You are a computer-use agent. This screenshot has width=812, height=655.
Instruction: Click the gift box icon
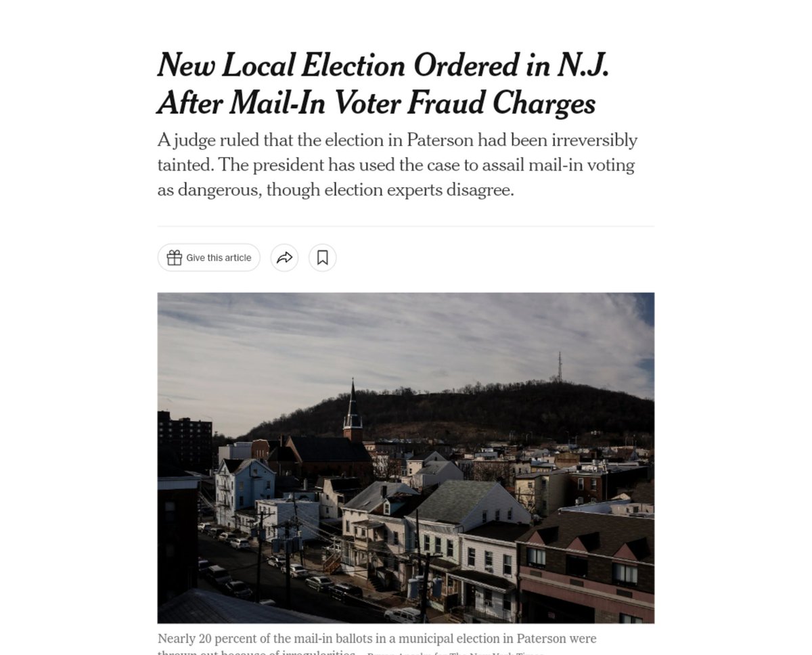pos(175,258)
